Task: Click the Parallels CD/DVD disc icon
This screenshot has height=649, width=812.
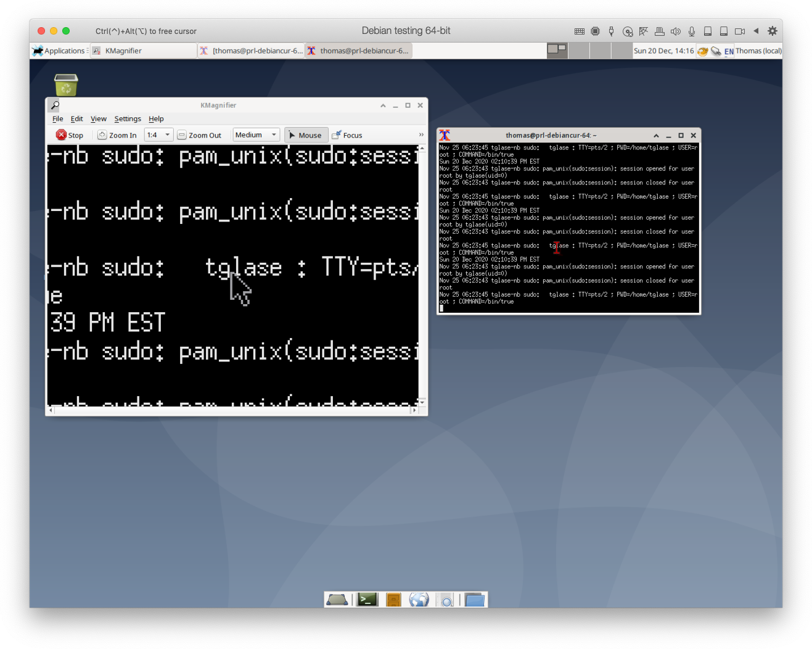Action: click(628, 31)
